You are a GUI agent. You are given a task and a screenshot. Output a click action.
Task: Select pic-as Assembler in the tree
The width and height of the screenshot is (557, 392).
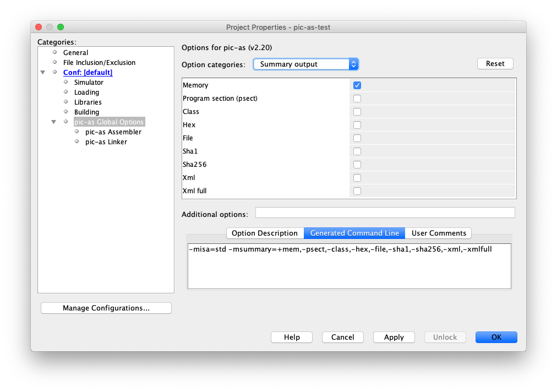pos(113,132)
